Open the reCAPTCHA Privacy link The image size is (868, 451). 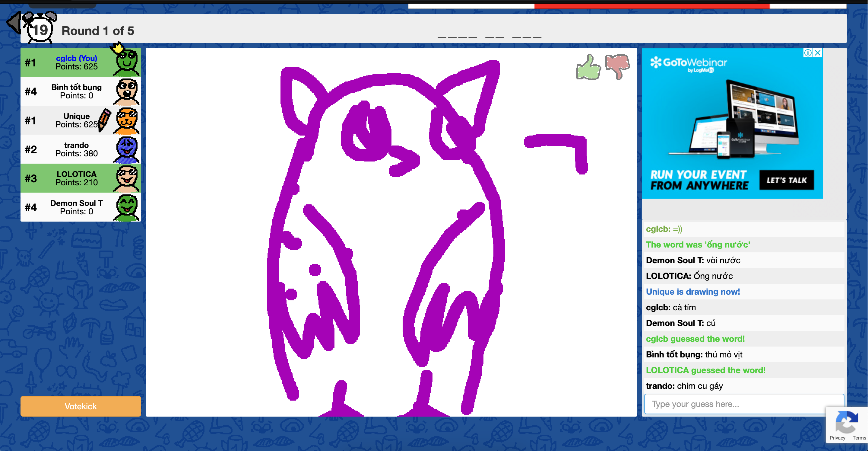837,438
